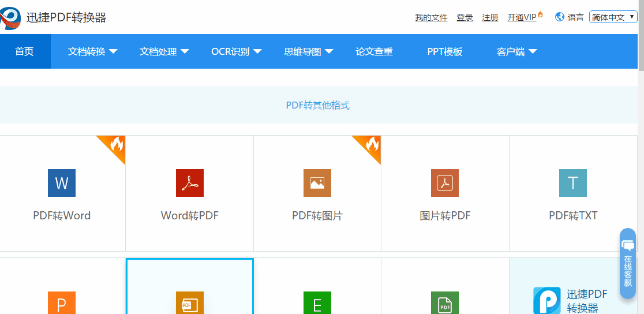Click the PDF转Word label text

click(62, 215)
